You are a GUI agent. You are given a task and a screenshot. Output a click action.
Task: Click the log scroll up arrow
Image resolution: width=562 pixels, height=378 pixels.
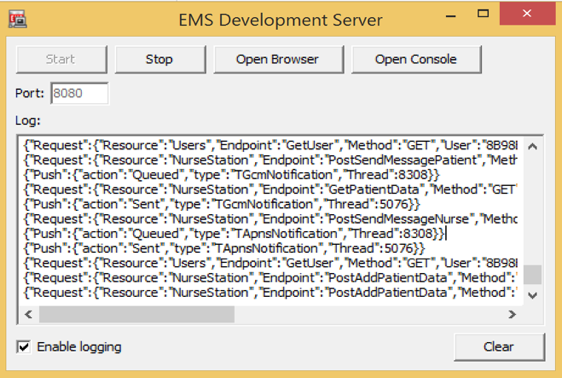pyautogui.click(x=533, y=146)
